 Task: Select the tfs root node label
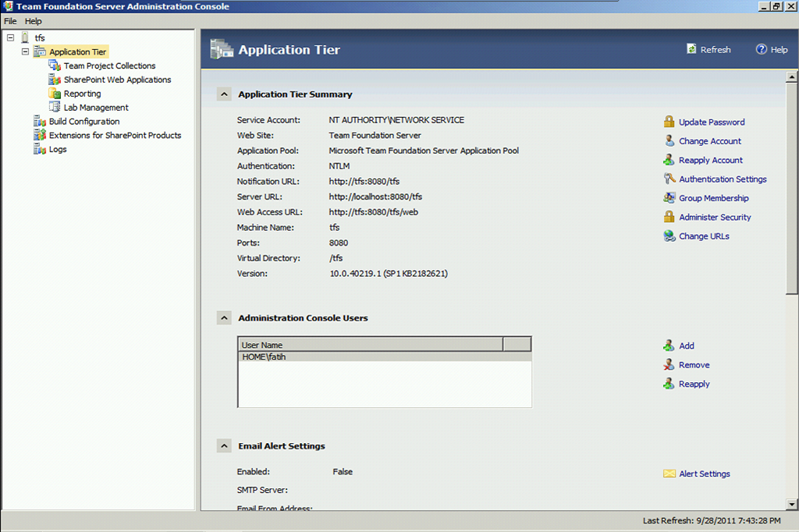(x=40, y=37)
